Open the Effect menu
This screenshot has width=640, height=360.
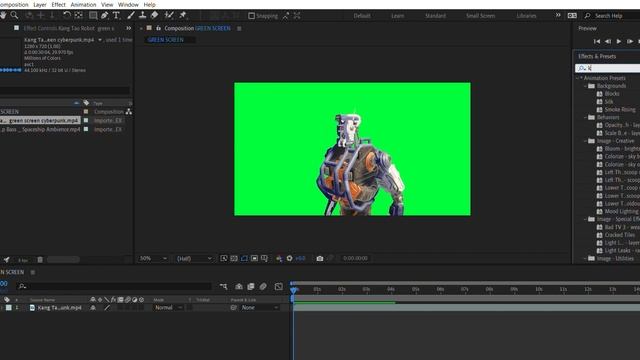58,4
